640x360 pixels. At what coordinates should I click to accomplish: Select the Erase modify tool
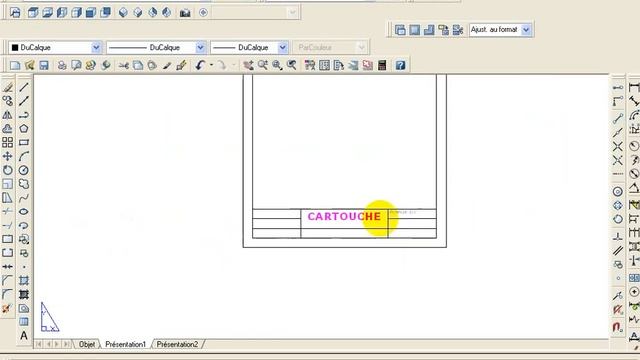(x=7, y=87)
